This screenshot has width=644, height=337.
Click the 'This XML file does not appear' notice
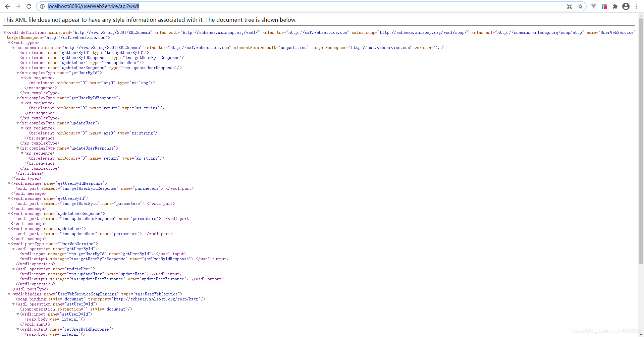(150, 20)
